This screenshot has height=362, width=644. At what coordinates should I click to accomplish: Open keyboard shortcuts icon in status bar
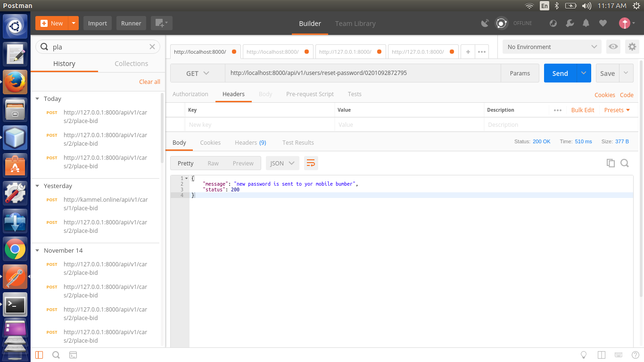click(x=619, y=355)
